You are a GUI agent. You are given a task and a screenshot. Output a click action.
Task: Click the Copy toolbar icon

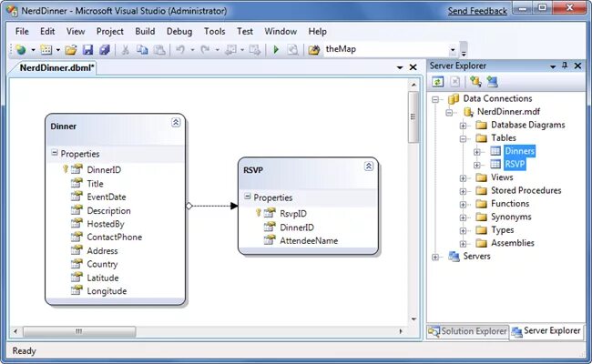coord(142,49)
